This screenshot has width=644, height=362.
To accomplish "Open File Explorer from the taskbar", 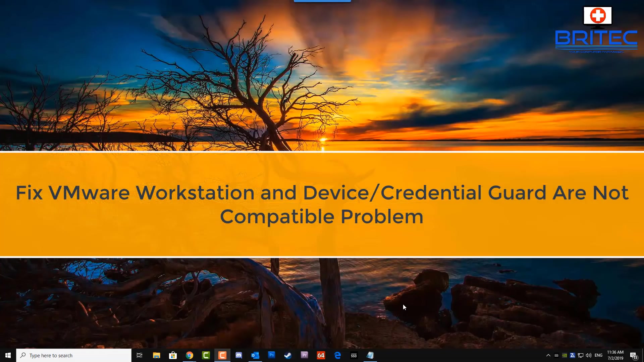I will point(156,355).
